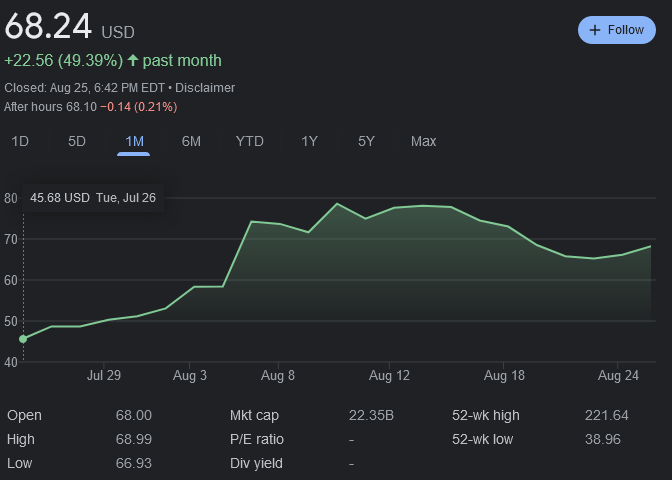Image resolution: width=672 pixels, height=480 pixels.
Task: Show the 1Y chart range
Action: tap(309, 141)
